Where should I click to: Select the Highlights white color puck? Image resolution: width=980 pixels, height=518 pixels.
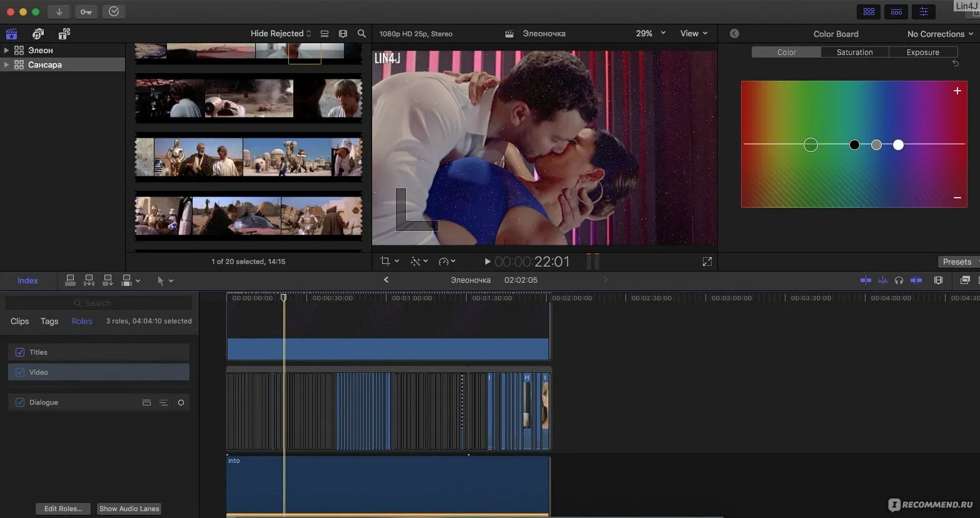click(x=898, y=145)
